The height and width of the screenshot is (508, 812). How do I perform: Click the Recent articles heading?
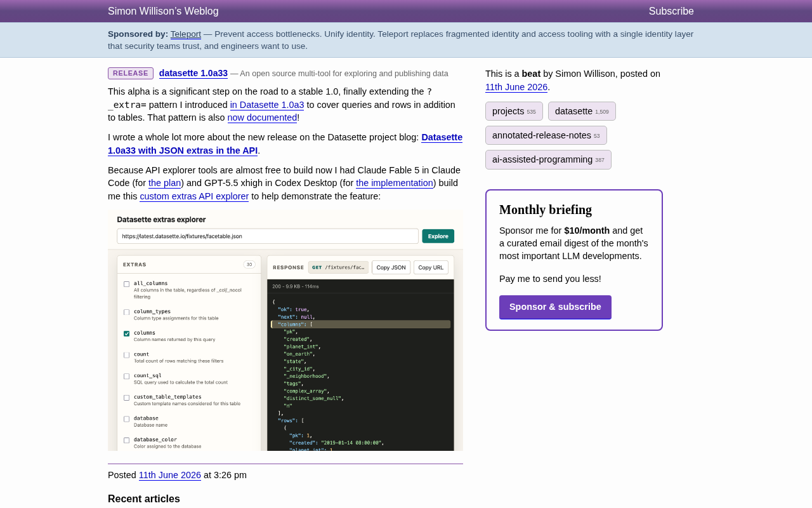click(x=144, y=498)
